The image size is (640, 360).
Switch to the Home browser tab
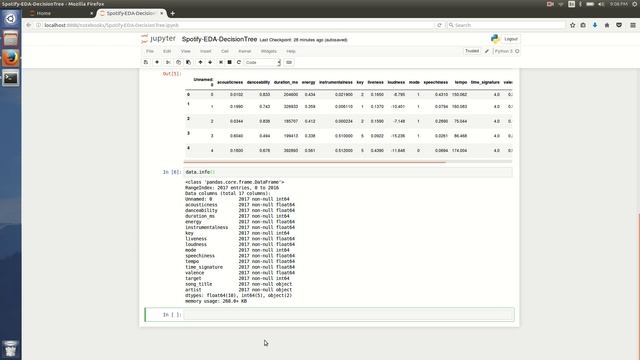tap(61, 13)
